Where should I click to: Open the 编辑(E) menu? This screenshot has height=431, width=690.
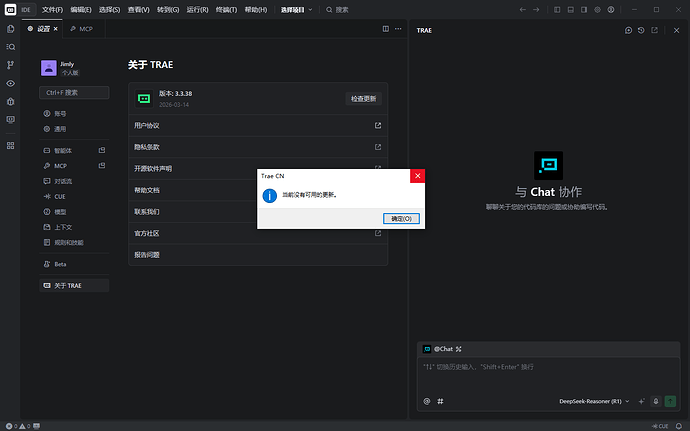click(x=81, y=10)
